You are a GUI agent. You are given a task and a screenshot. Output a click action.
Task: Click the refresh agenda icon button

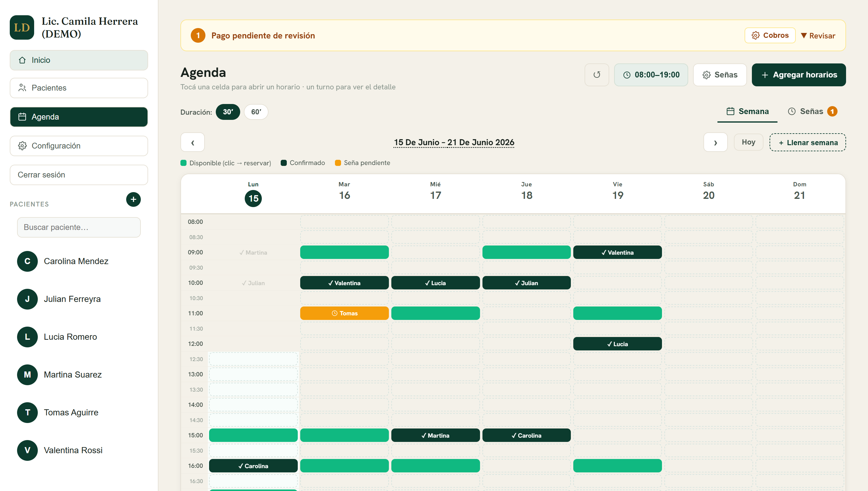click(596, 74)
